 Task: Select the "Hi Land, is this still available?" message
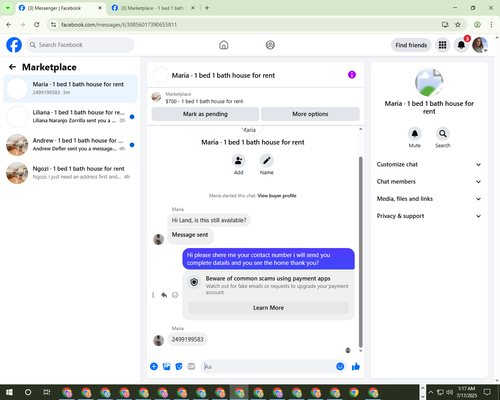click(x=209, y=220)
